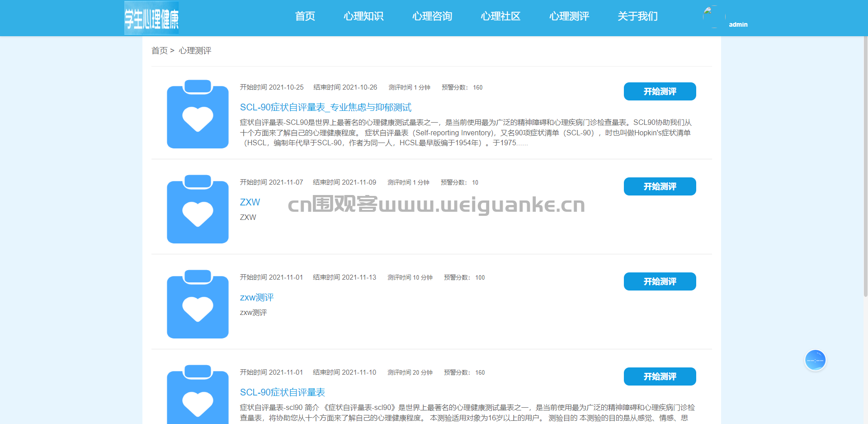Click the text 开始时间 2021-11-07

tap(271, 182)
